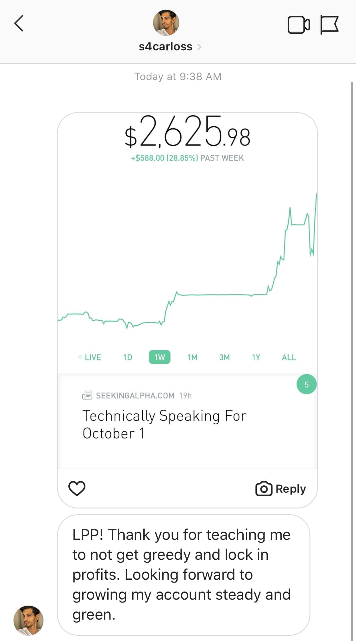
Task: Tap the back arrow icon
Action: tap(19, 23)
